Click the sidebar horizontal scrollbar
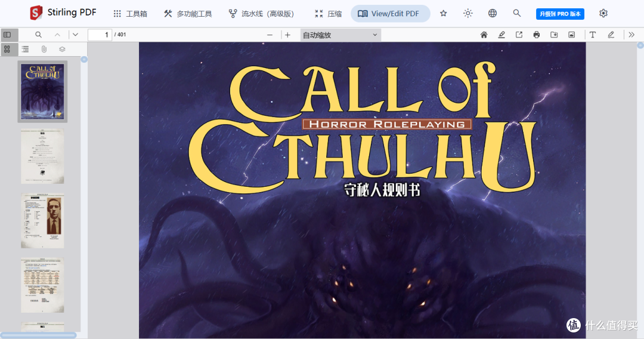 coord(38,335)
